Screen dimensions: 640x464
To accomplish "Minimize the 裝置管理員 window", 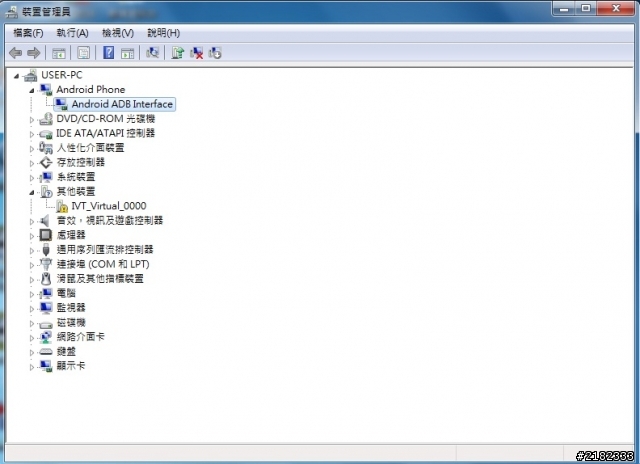I will [x=564, y=8].
